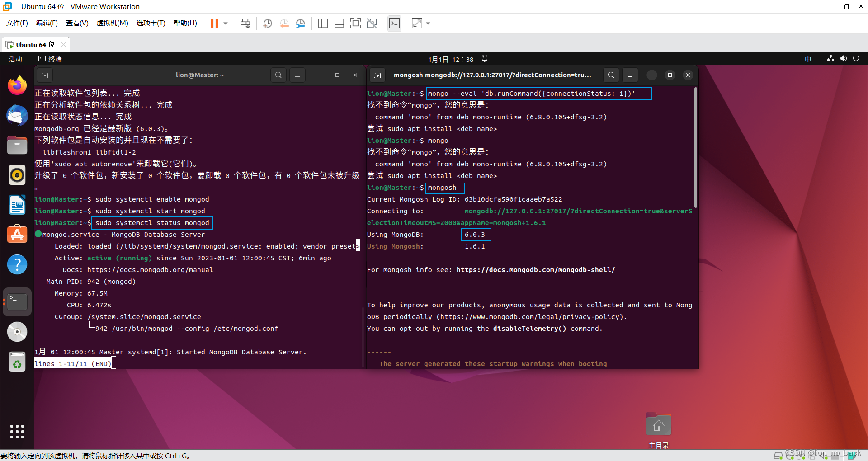Viewport: 868px width, 461px height.
Task: Open the 终端 app menu in top bar
Action: pos(50,59)
